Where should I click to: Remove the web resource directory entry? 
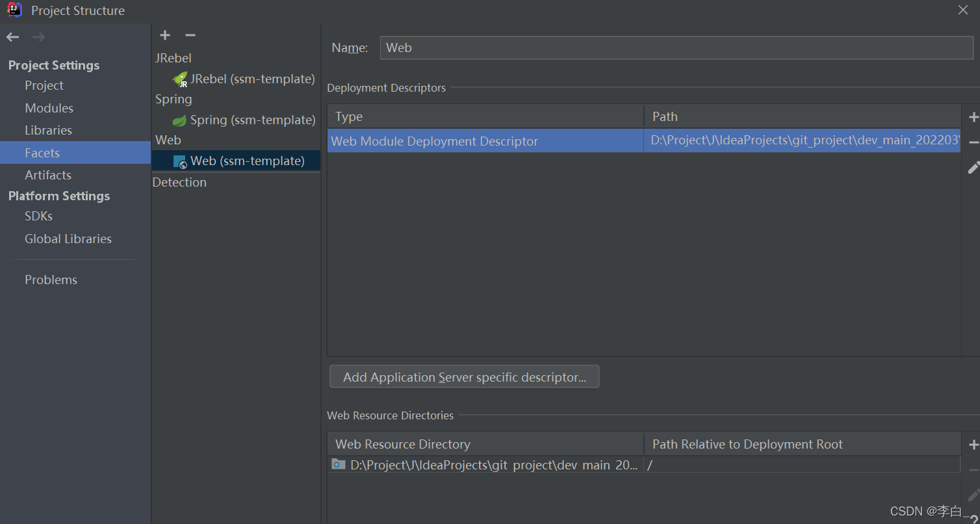tap(973, 470)
